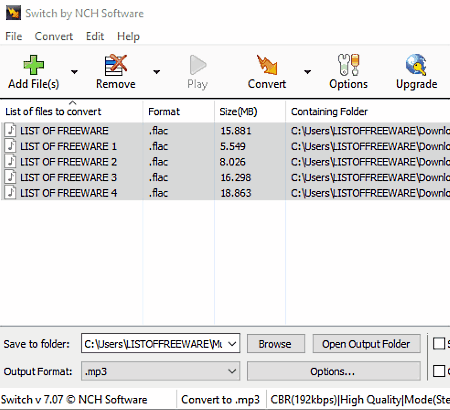Click the 15.881 size value

click(236, 131)
